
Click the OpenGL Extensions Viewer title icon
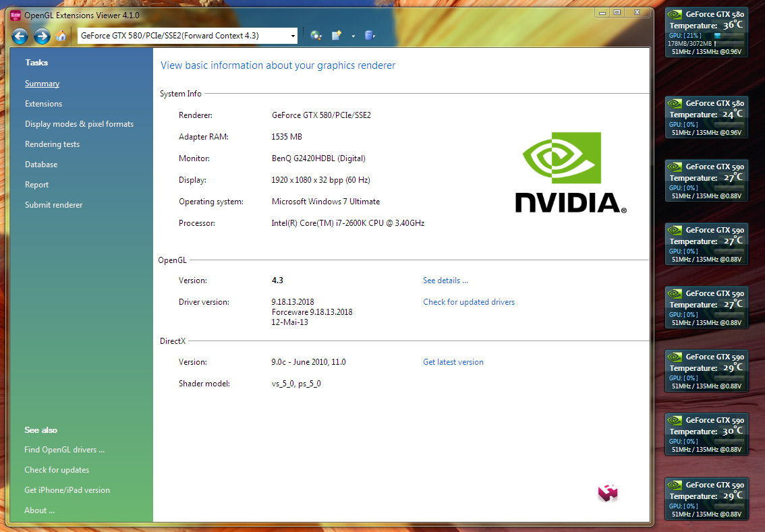[x=16, y=15]
